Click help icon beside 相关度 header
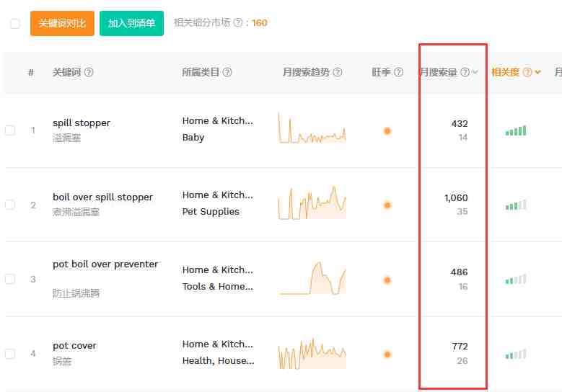This screenshot has width=562, height=392. [527, 73]
